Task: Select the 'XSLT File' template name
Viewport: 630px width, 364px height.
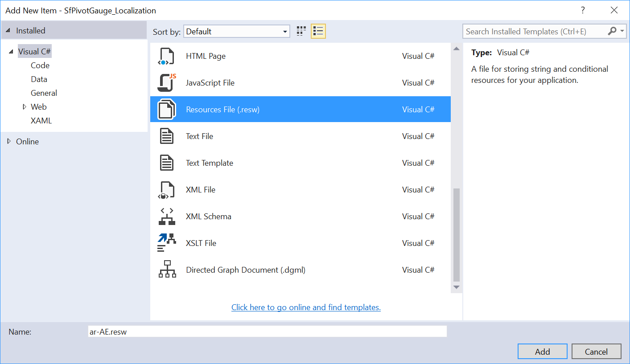Action: [201, 243]
